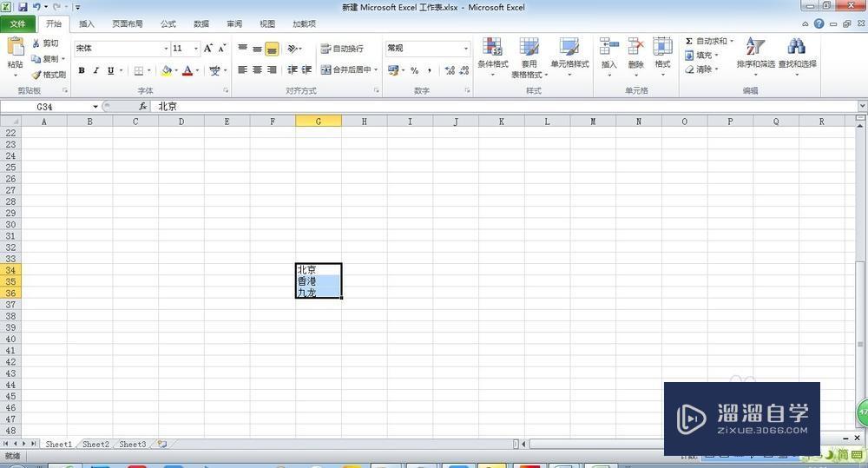Apply accounting currency format
Screen dimensions: 868x468
pyautogui.click(x=393, y=70)
